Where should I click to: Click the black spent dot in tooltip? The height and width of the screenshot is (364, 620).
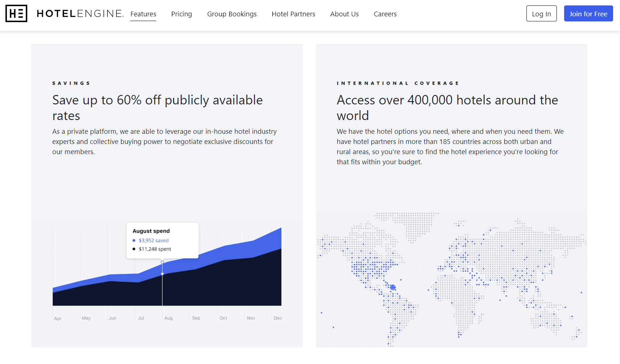tap(134, 249)
